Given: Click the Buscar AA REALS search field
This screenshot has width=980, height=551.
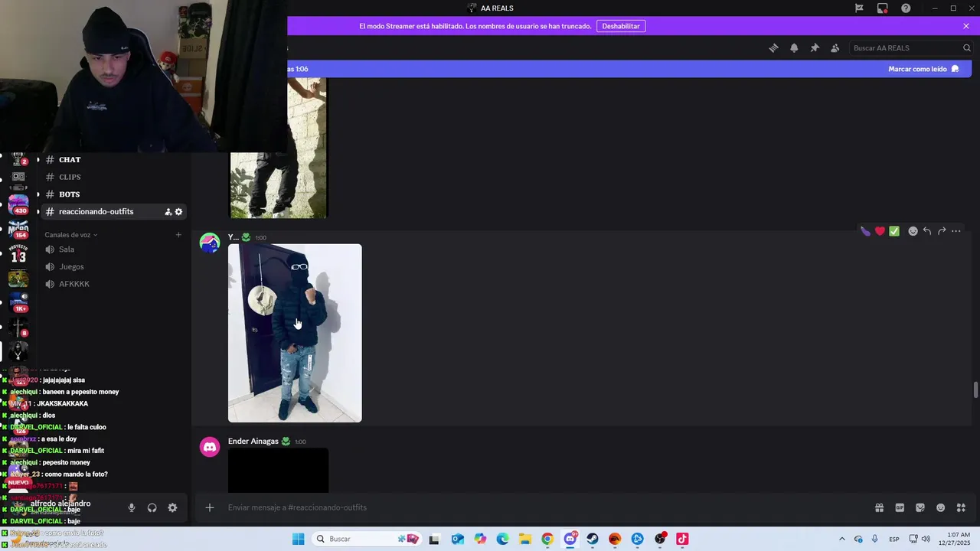Looking at the screenshot, I should pyautogui.click(x=911, y=47).
